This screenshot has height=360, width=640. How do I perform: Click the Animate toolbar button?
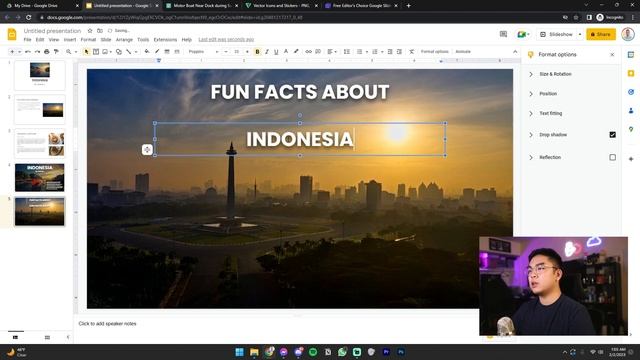pos(463,52)
